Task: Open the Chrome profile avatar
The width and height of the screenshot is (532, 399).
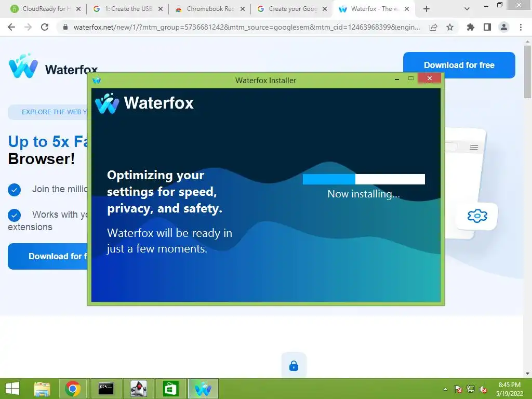Action: pyautogui.click(x=504, y=27)
